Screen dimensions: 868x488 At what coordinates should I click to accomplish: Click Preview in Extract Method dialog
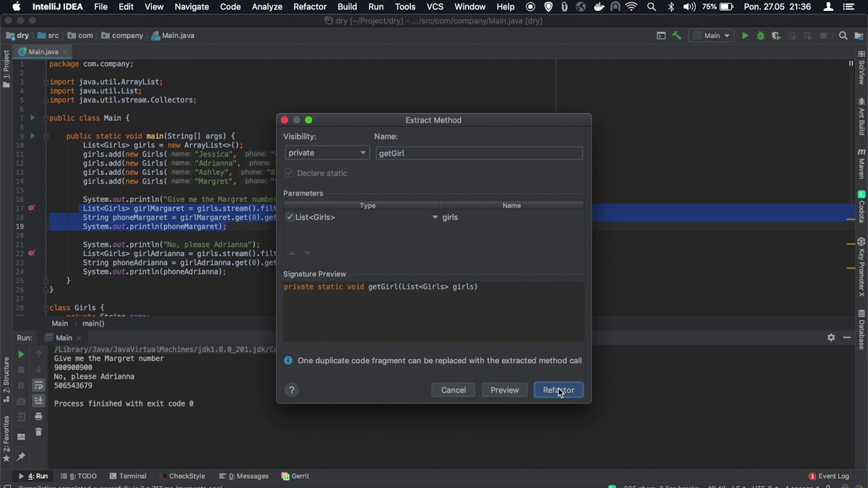click(x=505, y=390)
